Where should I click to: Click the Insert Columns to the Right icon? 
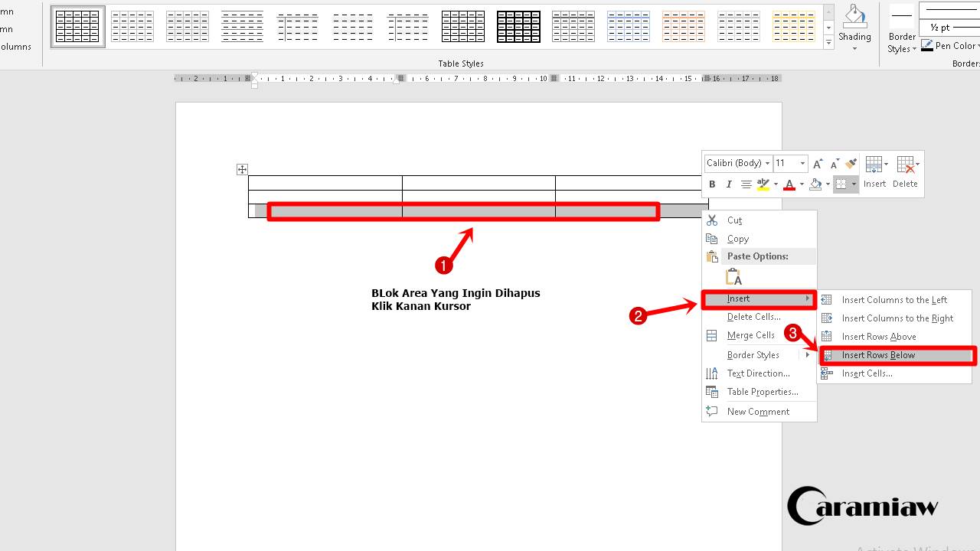point(827,318)
